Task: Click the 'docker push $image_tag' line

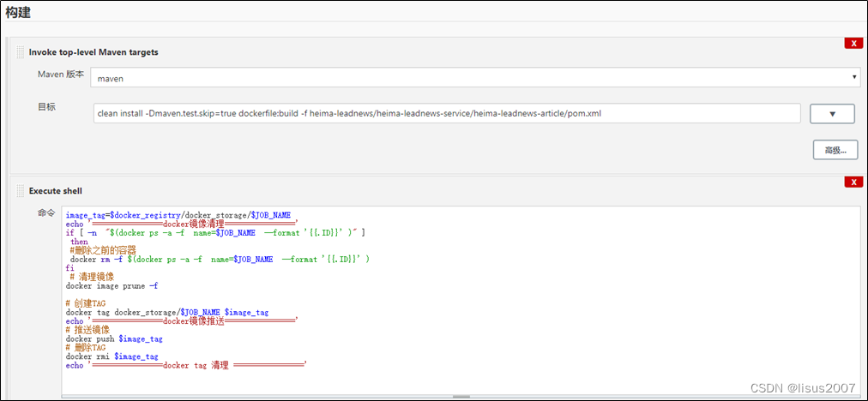Action: click(114, 339)
